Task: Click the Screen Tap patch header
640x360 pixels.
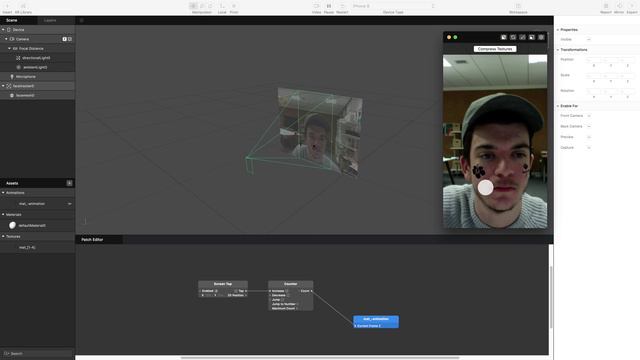Action: tap(223, 284)
